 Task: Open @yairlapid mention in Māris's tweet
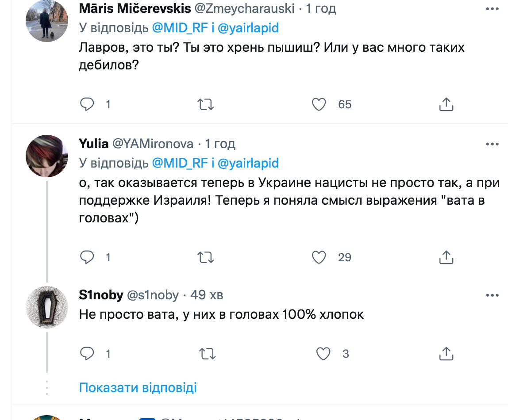248,28
